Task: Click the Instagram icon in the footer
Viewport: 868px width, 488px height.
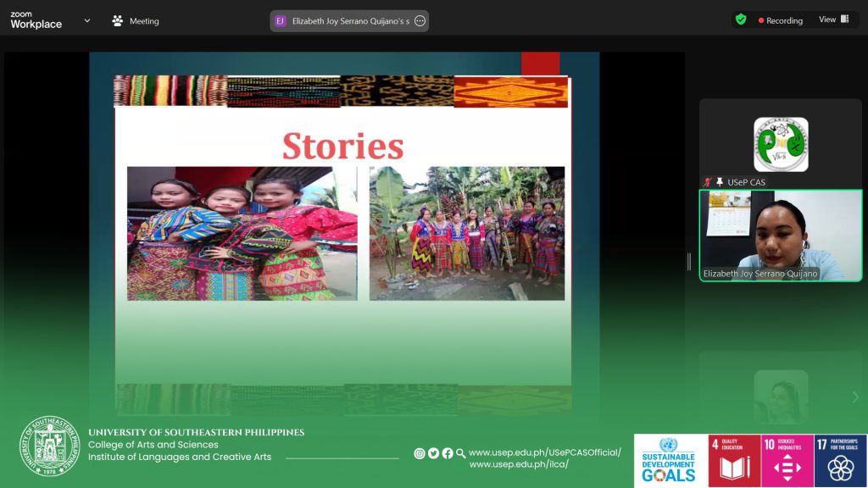Action: [419, 453]
